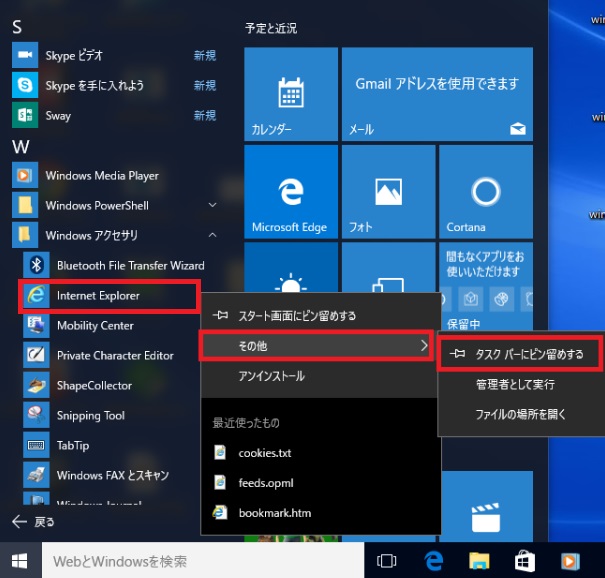Launch Edge from the taskbar

point(434,561)
